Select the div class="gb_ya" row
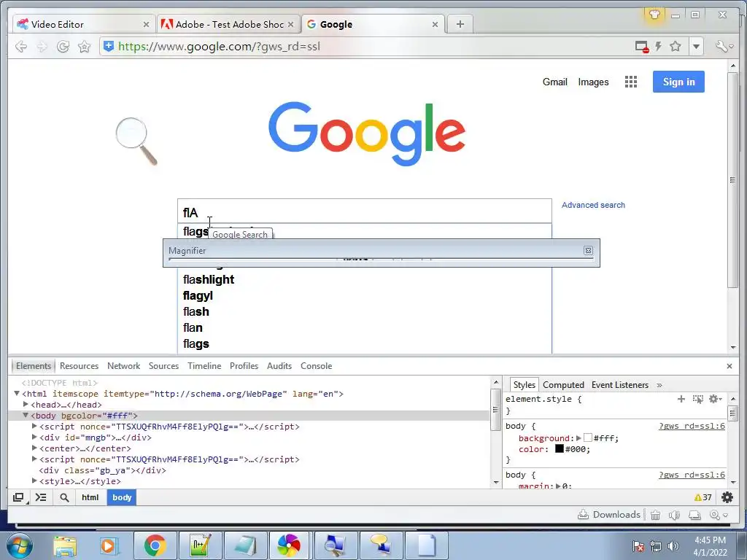The image size is (747, 560). pyautogui.click(x=249, y=470)
